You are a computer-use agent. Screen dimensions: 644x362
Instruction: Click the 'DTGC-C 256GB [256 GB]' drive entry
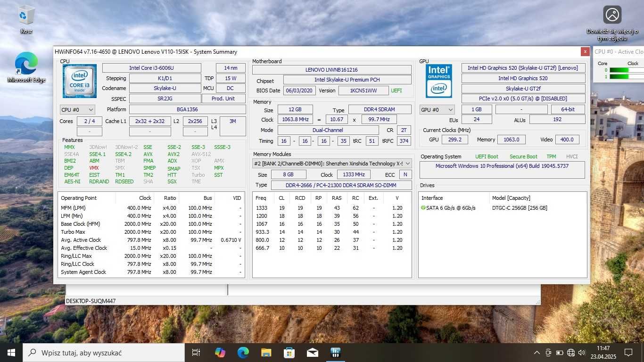[x=520, y=208]
